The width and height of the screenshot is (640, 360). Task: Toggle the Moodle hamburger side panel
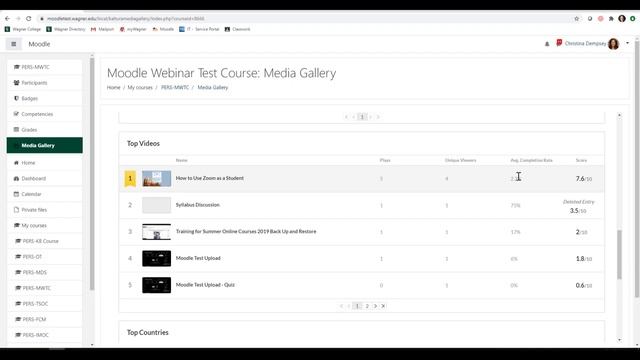coord(13,44)
